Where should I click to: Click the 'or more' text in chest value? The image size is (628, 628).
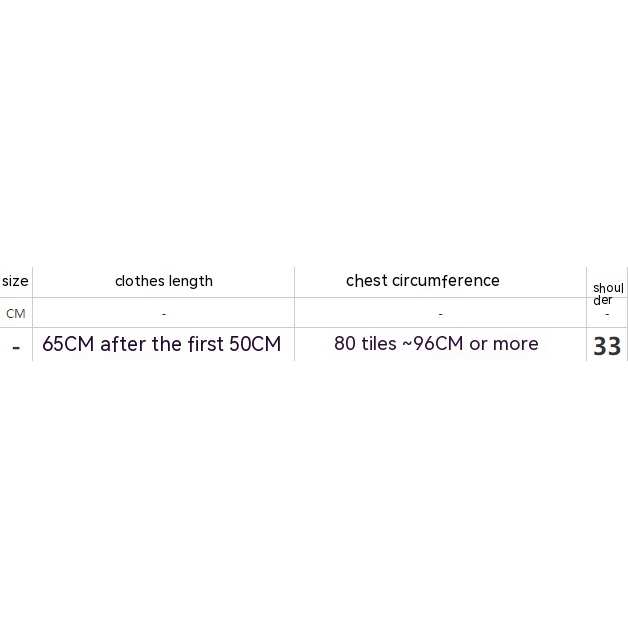point(504,344)
